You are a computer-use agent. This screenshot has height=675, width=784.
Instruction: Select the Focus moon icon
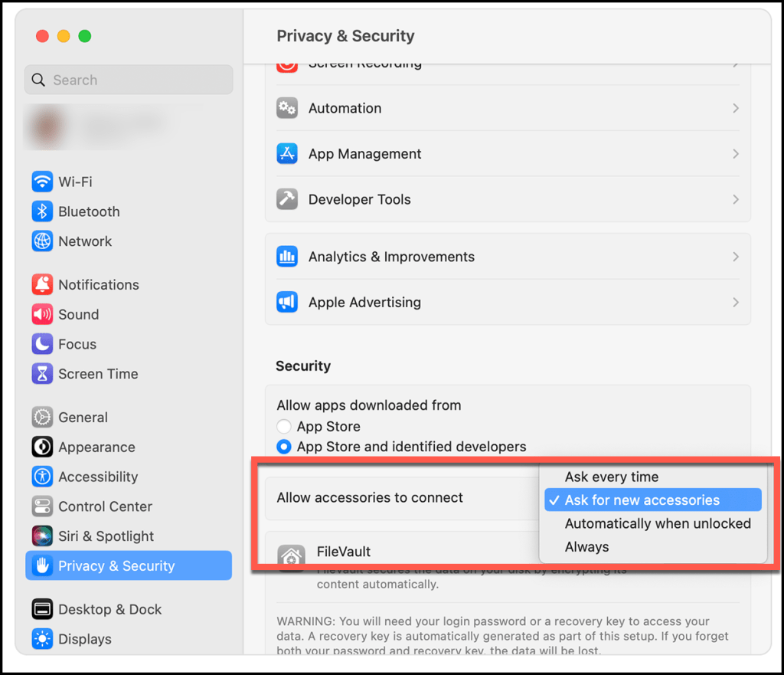(42, 344)
